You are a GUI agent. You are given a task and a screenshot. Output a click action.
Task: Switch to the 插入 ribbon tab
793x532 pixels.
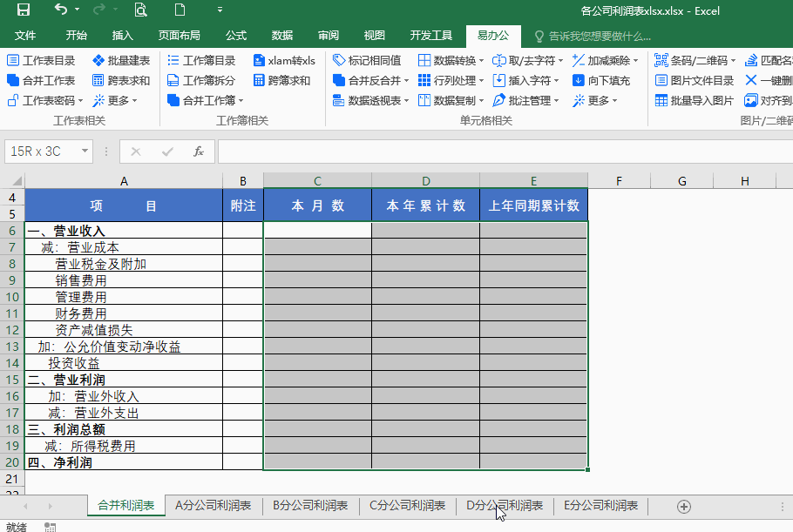click(x=122, y=36)
